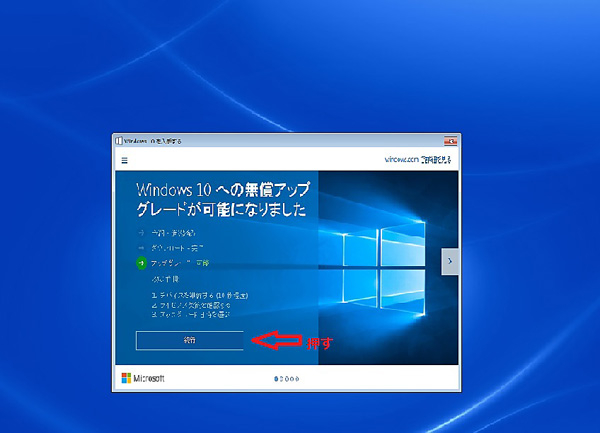This screenshot has width=600, height=433.
Task: Click the blue upgrade button left of the red arrow
Action: click(x=190, y=340)
